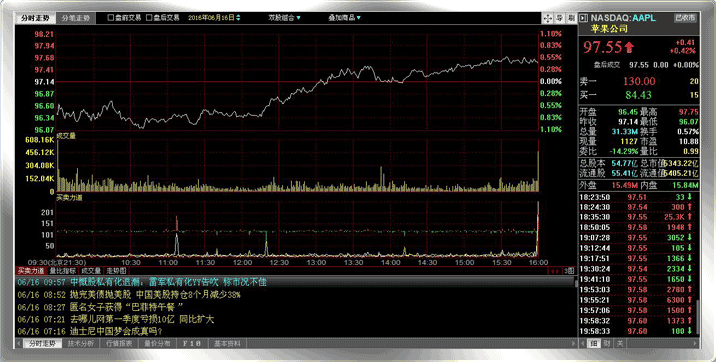
Task: Click the panel toggle icon beside NASDAQ:AAPL
Action: [584, 18]
